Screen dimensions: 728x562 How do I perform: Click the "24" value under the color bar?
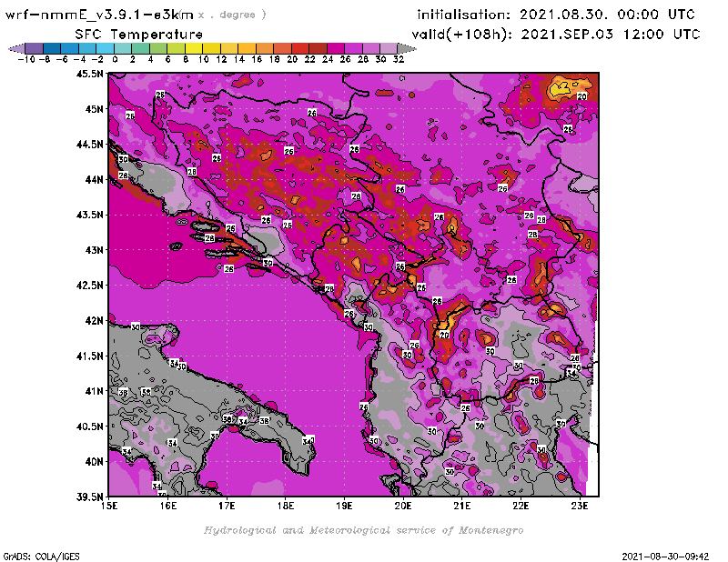[328, 60]
